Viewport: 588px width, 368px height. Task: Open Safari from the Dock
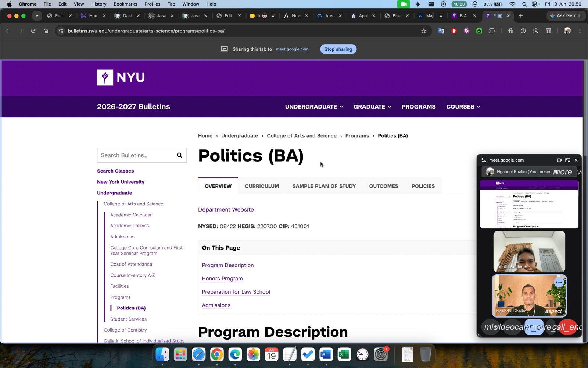click(x=199, y=354)
